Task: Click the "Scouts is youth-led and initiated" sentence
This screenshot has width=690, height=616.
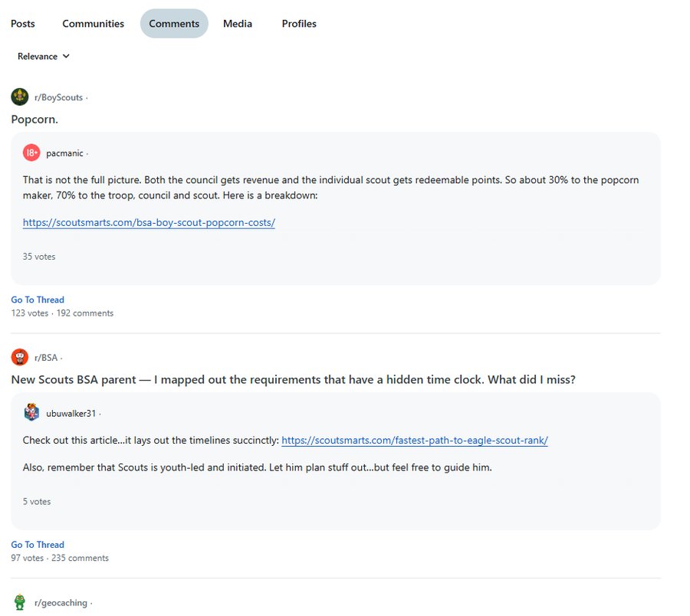Action: (258, 467)
